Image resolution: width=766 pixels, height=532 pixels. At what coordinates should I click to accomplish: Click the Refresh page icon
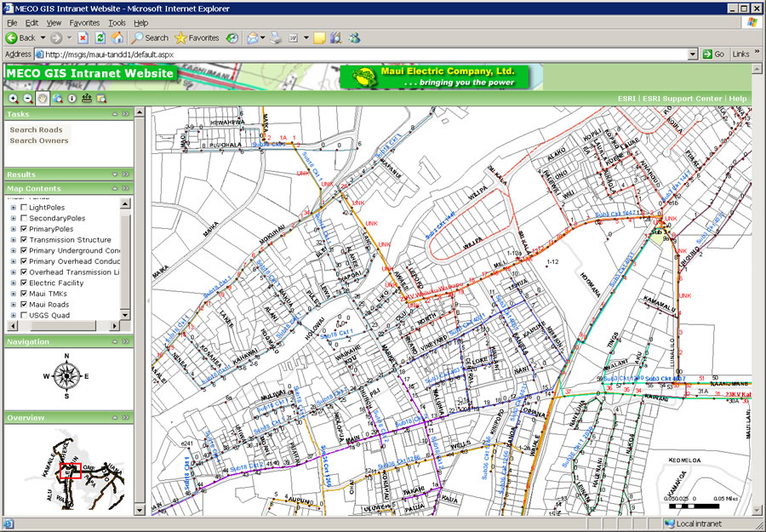[100, 37]
